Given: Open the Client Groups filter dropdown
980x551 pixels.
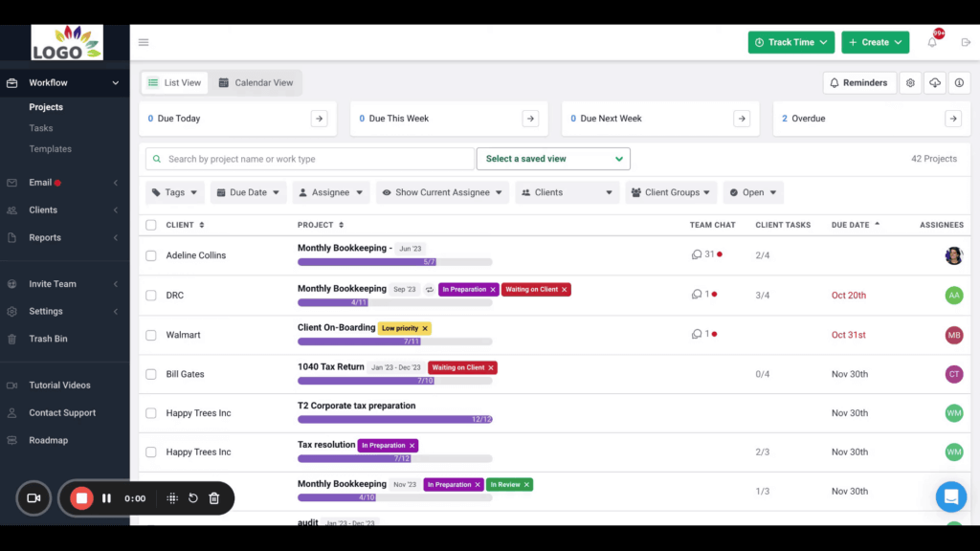Looking at the screenshot, I should pyautogui.click(x=671, y=192).
